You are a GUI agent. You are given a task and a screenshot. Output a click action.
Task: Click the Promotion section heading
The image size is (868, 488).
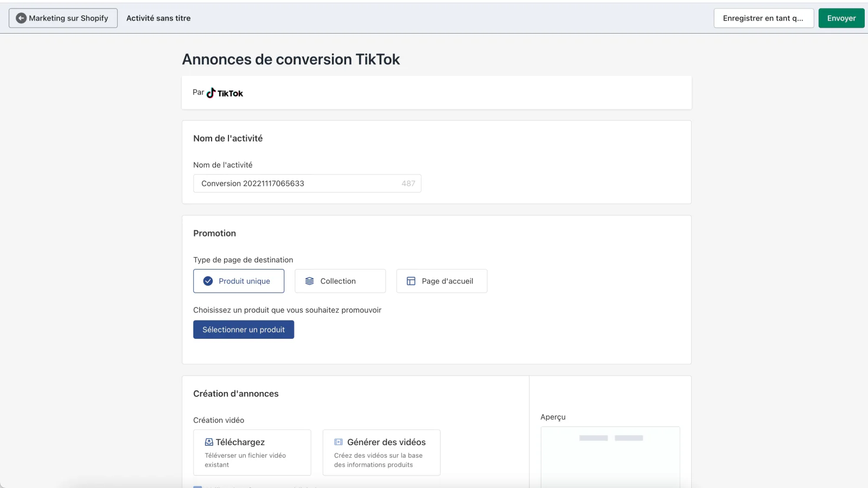click(214, 233)
